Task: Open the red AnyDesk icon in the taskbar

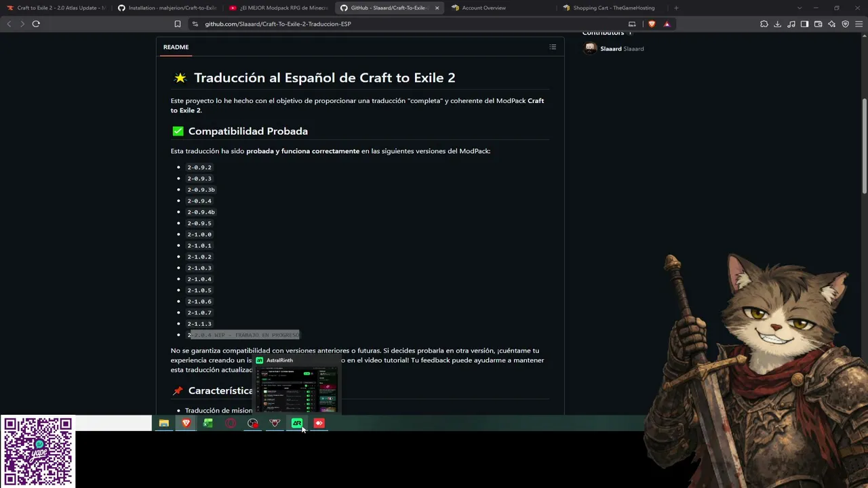Action: tap(319, 423)
